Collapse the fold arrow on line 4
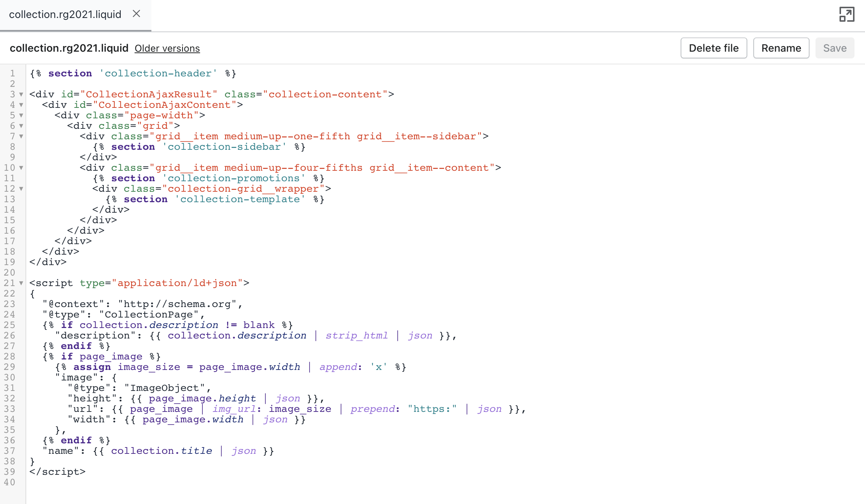This screenshot has height=504, width=865. (x=21, y=105)
